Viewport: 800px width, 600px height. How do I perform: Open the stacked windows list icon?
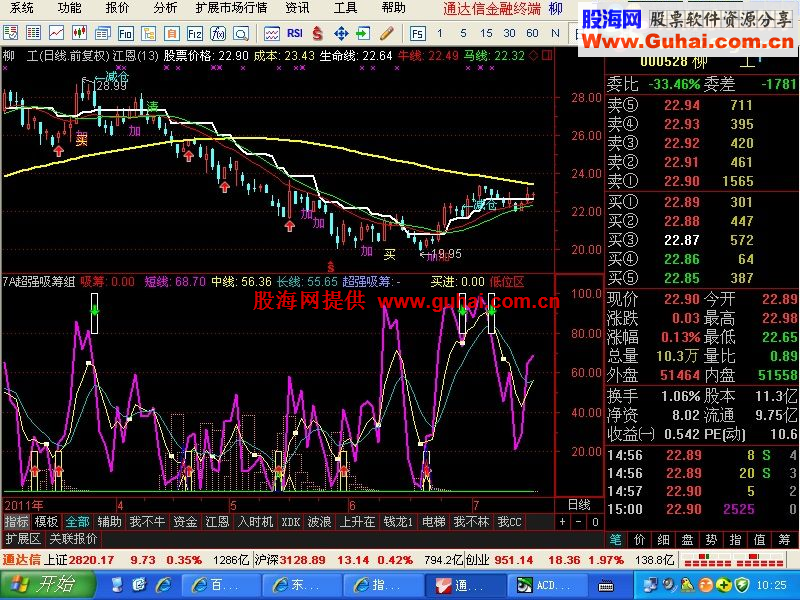[103, 33]
